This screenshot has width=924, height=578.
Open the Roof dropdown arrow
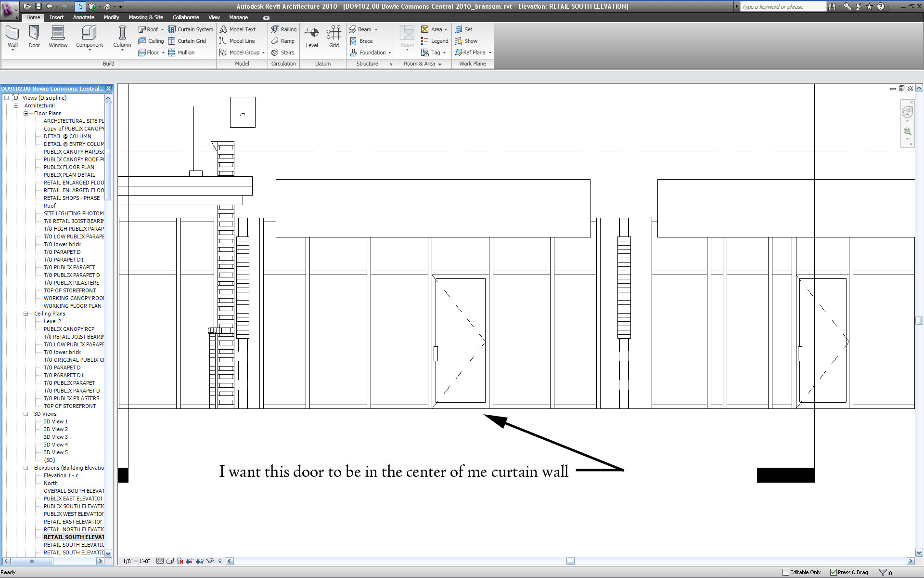pyautogui.click(x=162, y=29)
